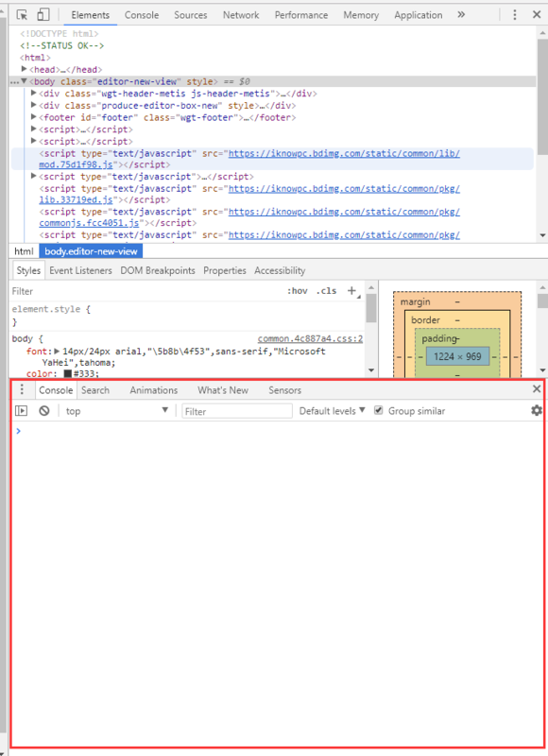This screenshot has height=756, width=548.
Task: Click the Elements panel scrollbar thumb
Action: 542,96
